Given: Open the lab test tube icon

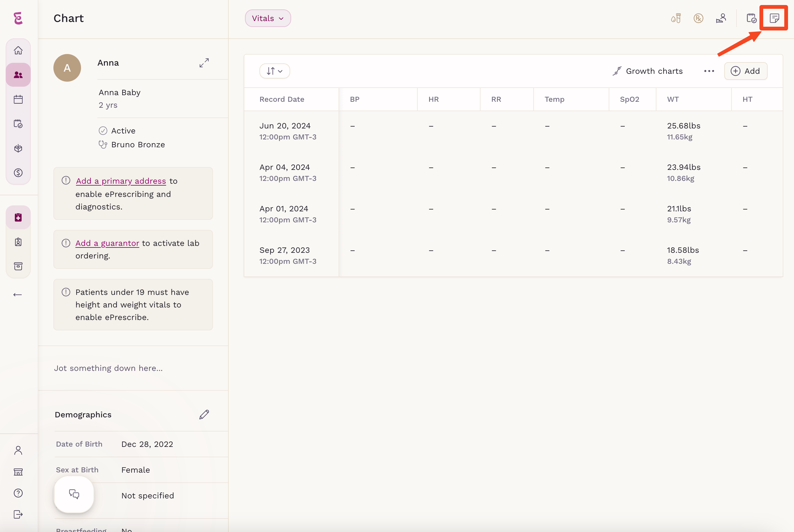Looking at the screenshot, I should click(x=676, y=18).
